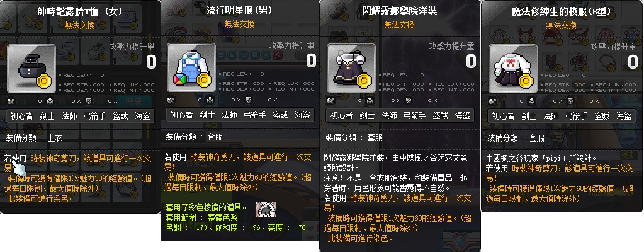Viewport: 644px width, 252px height.
Task: Click the gold coin badge on the overalls icon
Action: (x=205, y=81)
